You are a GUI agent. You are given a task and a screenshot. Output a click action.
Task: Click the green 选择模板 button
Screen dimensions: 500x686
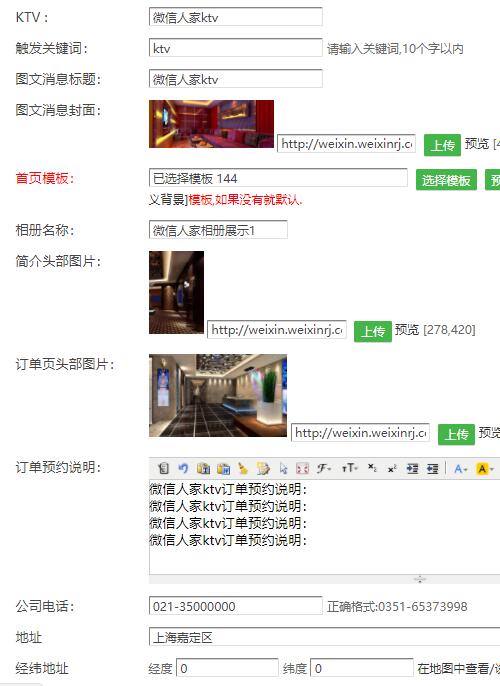point(446,180)
